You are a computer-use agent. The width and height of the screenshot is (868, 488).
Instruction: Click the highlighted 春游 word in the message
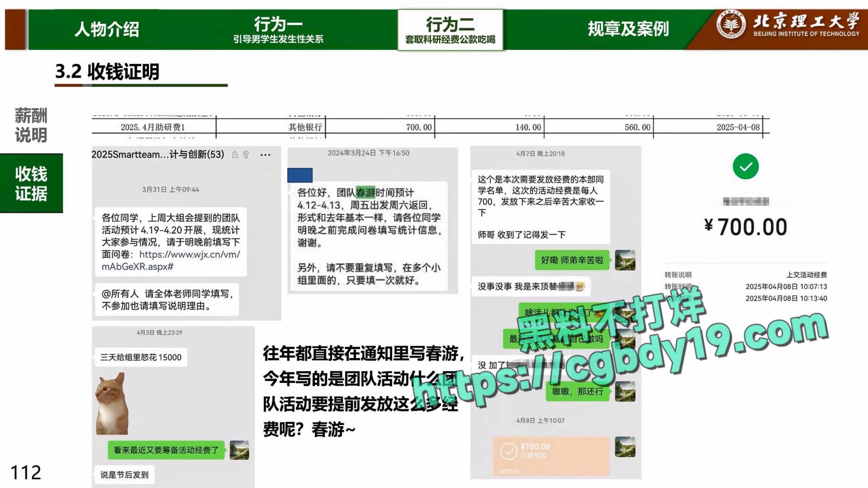tap(366, 193)
